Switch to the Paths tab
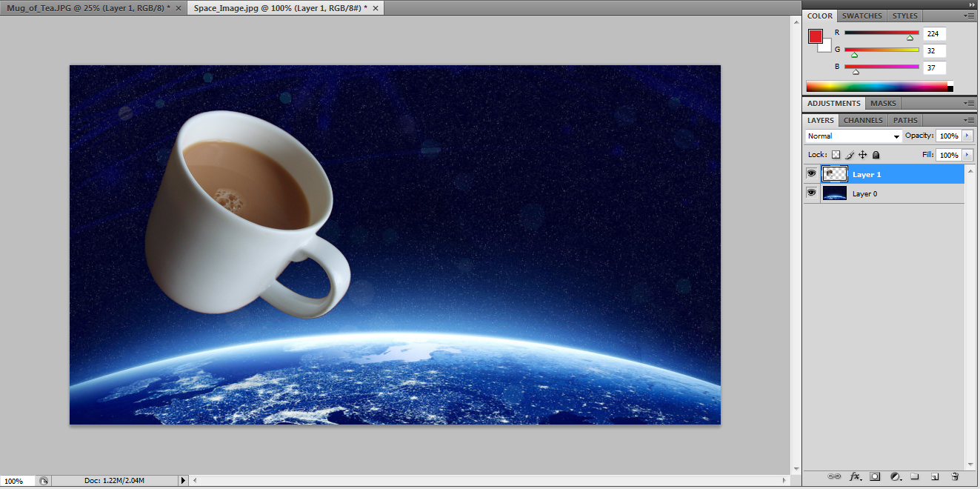 pos(905,120)
